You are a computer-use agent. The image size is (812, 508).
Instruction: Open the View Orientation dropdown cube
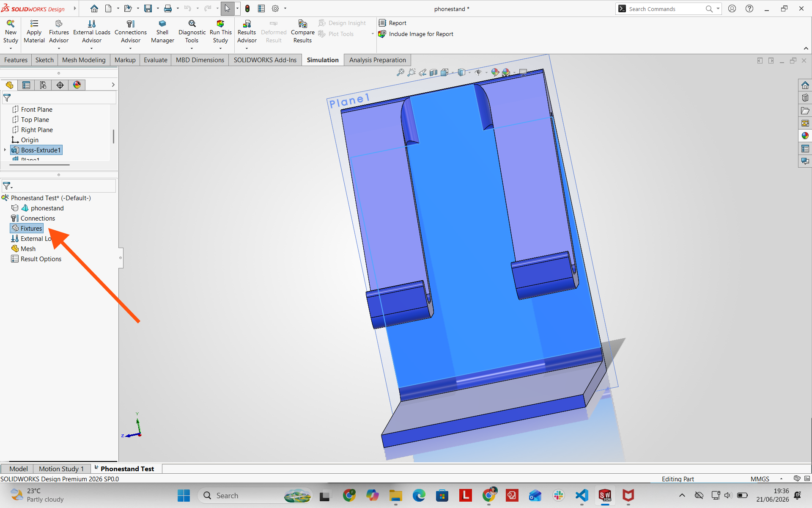[x=444, y=72]
